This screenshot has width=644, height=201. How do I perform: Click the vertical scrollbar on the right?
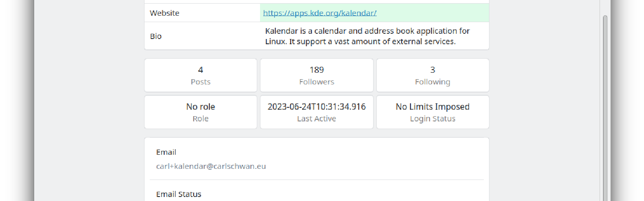click(x=605, y=109)
